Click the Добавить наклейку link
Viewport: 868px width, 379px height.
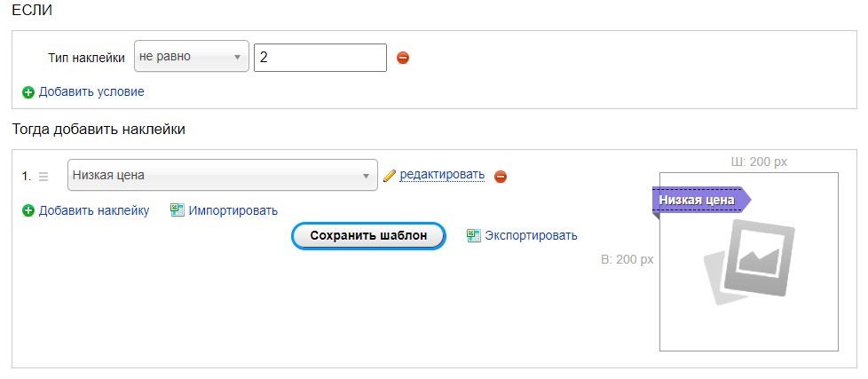(94, 210)
